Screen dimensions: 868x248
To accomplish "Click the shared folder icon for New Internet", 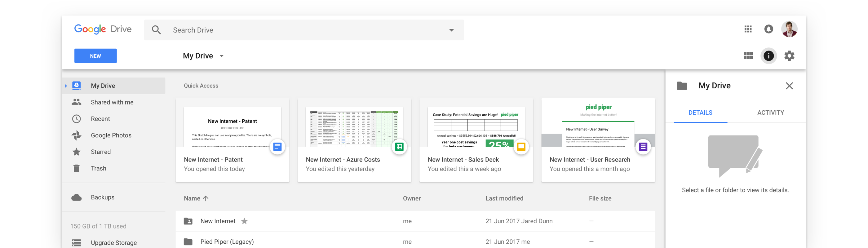I will [x=188, y=221].
